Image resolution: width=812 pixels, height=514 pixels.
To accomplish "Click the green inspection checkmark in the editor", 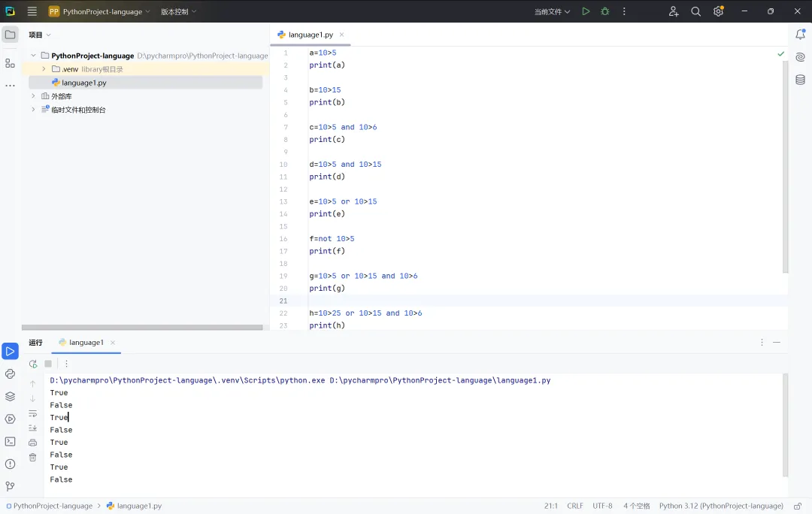I will tap(781, 54).
